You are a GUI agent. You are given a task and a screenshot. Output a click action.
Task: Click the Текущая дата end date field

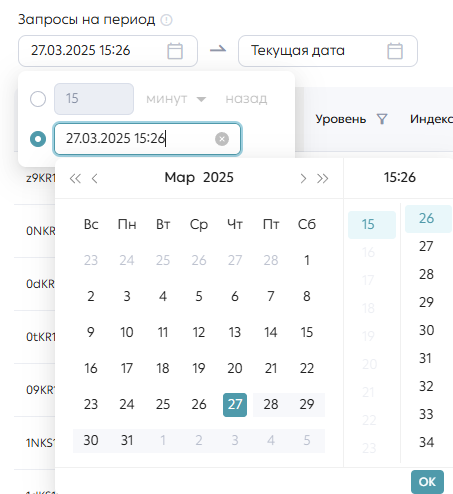[328, 51]
